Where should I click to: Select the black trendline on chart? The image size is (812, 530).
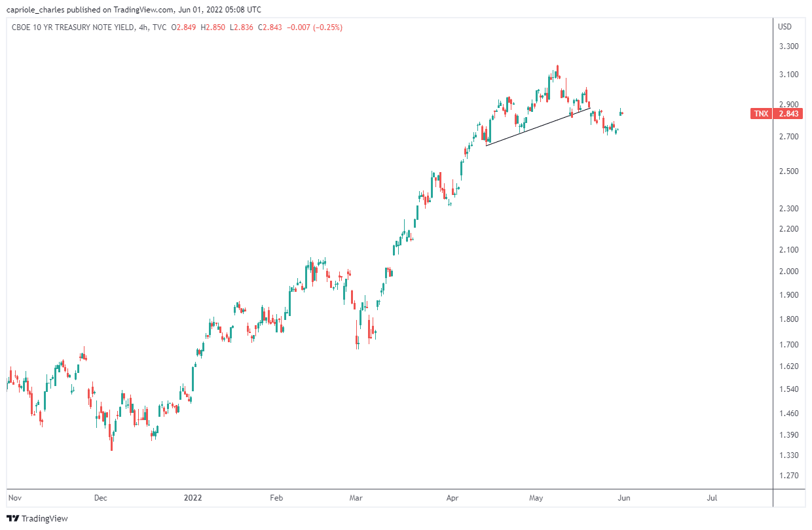538,126
